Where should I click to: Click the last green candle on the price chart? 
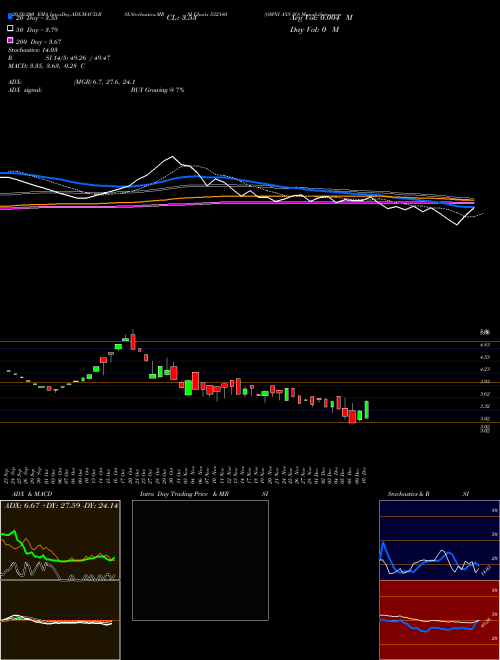pos(367,410)
